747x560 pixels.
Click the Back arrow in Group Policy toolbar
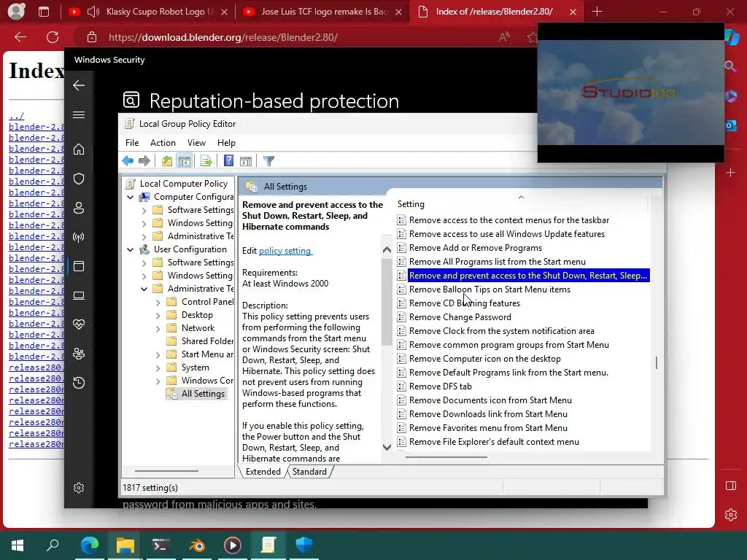[128, 161]
